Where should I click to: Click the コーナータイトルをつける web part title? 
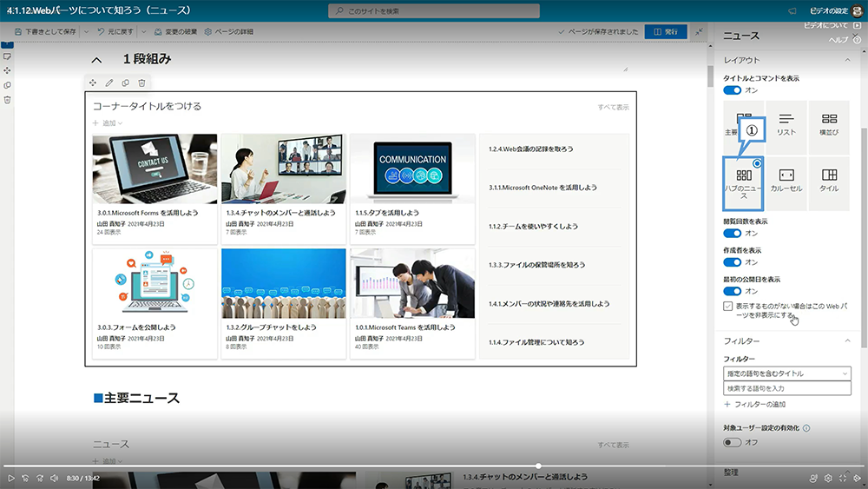click(x=148, y=106)
